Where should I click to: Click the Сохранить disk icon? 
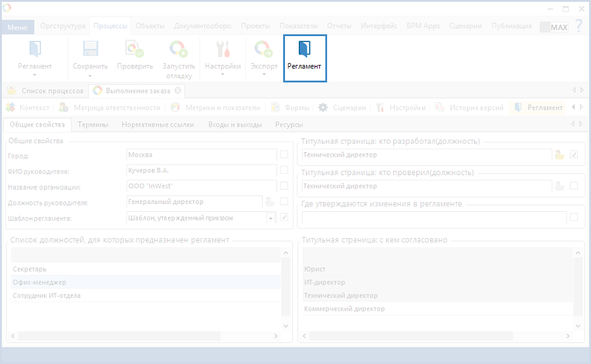click(90, 50)
